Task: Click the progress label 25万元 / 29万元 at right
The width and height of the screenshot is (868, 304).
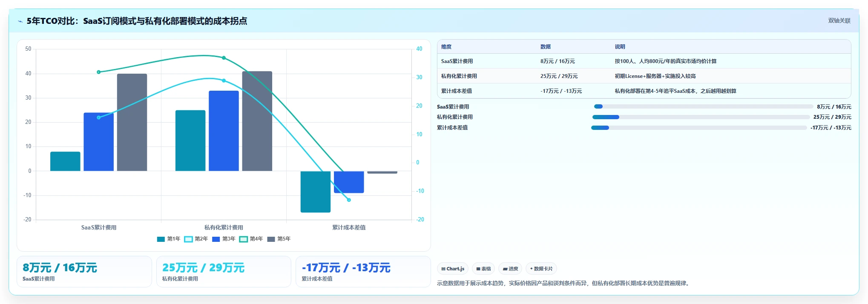Action: tap(832, 117)
